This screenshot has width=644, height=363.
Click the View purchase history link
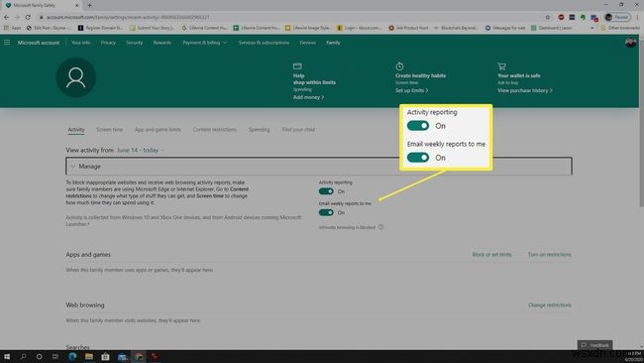click(525, 90)
